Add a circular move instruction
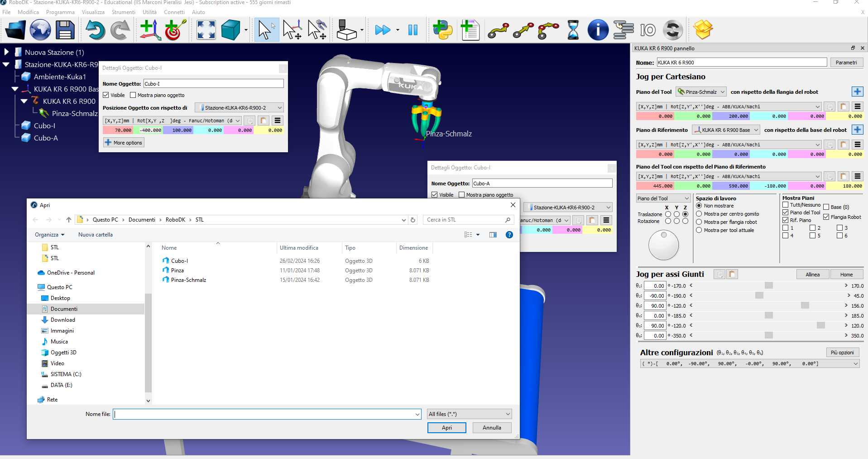The width and height of the screenshot is (868, 459). (x=548, y=30)
